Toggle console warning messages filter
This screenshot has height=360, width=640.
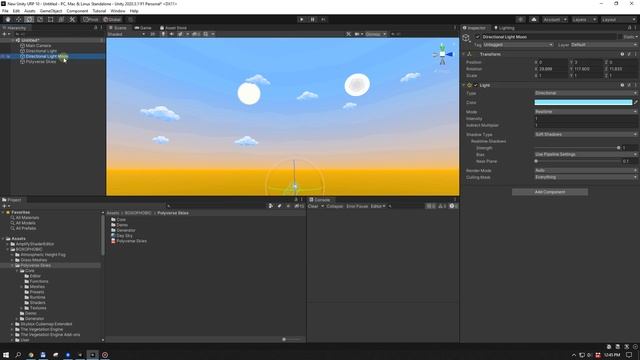[x=442, y=207]
